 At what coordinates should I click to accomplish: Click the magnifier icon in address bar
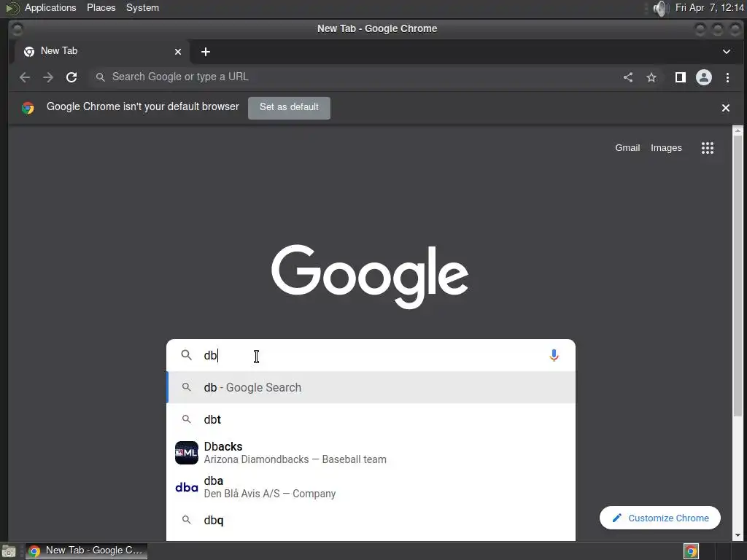pos(100,77)
